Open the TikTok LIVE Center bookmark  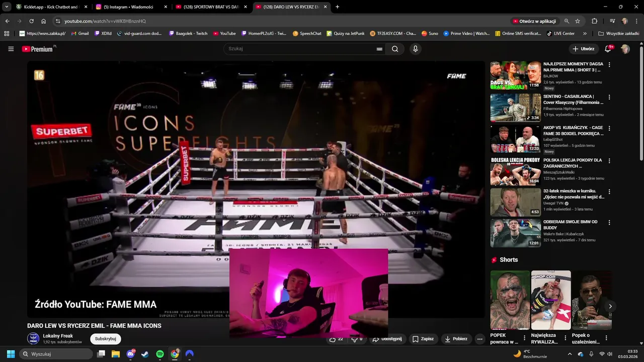tap(560, 33)
